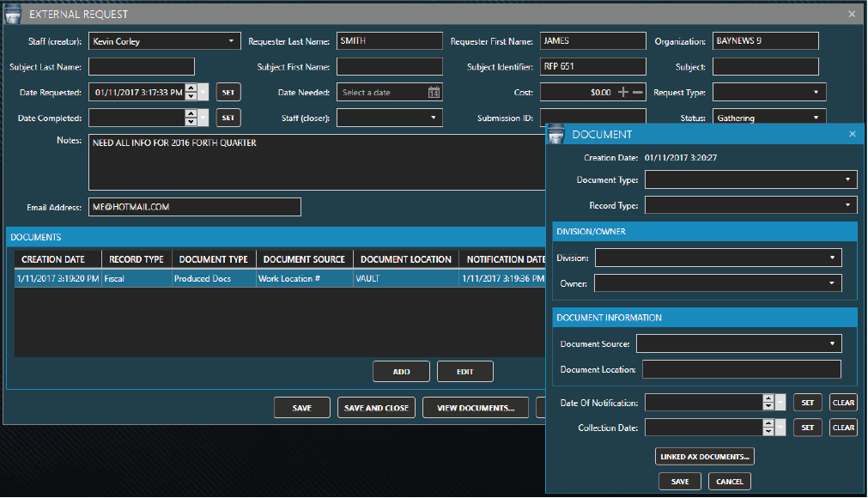
Task: Click ADD under Documents list
Action: pos(401,371)
